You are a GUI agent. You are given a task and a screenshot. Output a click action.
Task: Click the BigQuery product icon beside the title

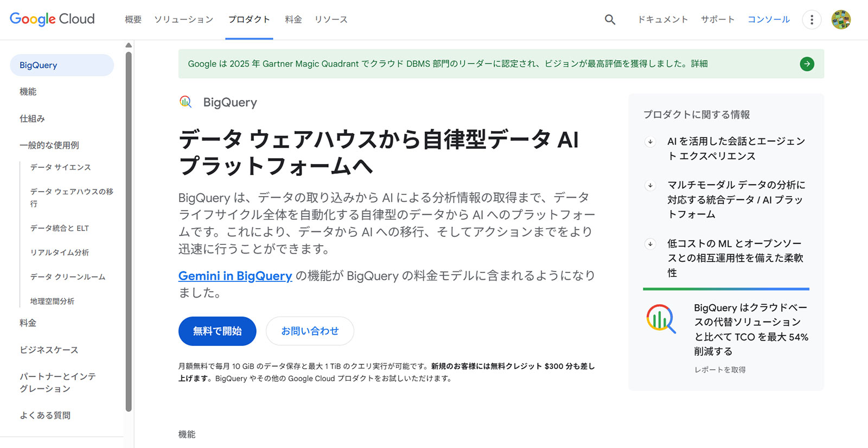point(186,102)
